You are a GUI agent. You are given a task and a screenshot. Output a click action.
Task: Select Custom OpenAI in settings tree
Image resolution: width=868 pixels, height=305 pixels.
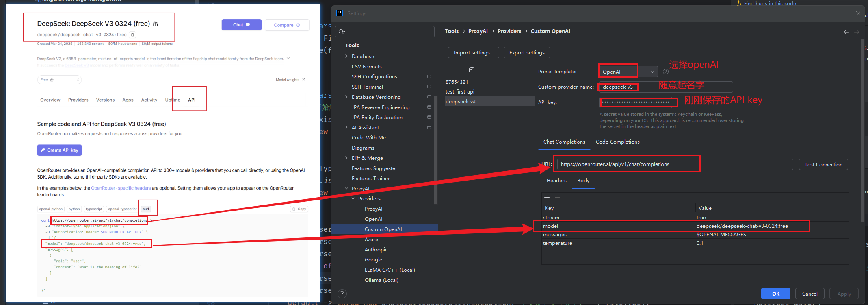384,229
